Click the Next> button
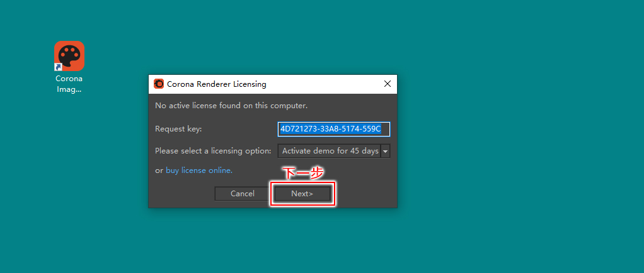 (302, 194)
